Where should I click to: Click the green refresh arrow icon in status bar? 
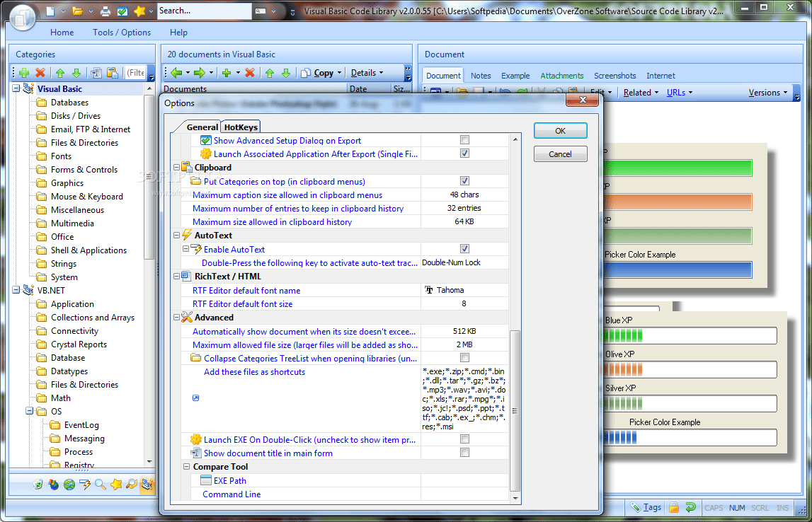click(690, 508)
